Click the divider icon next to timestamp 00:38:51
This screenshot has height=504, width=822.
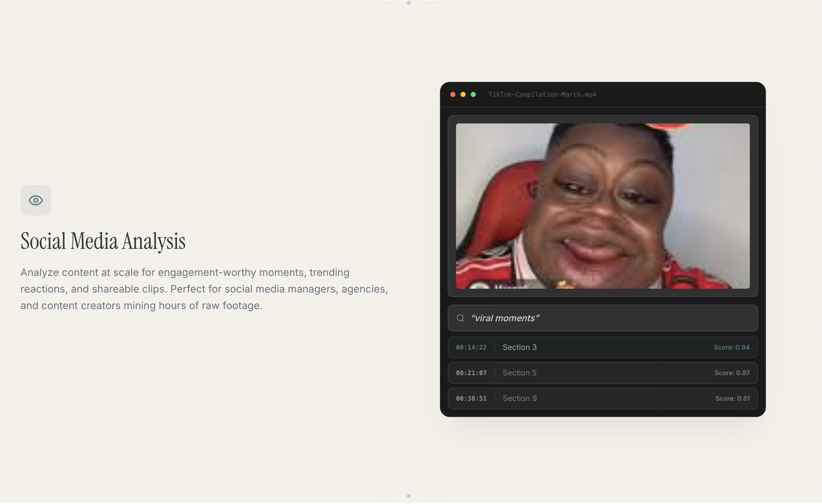point(495,398)
